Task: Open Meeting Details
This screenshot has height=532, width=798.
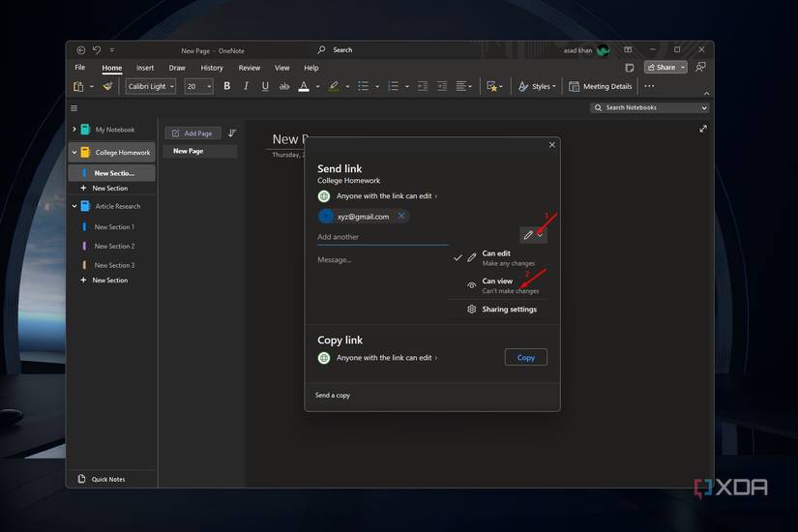Action: pos(601,86)
